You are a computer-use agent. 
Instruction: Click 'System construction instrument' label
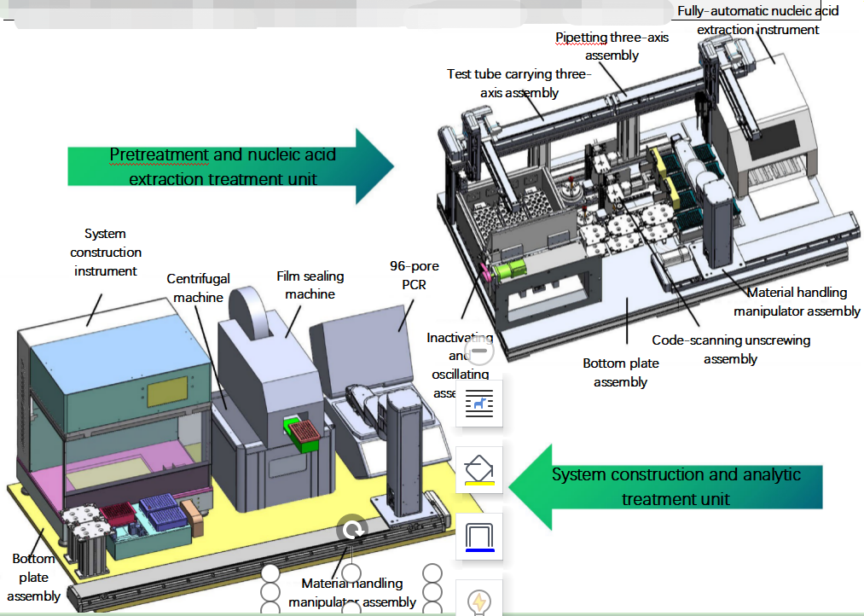coord(105,252)
